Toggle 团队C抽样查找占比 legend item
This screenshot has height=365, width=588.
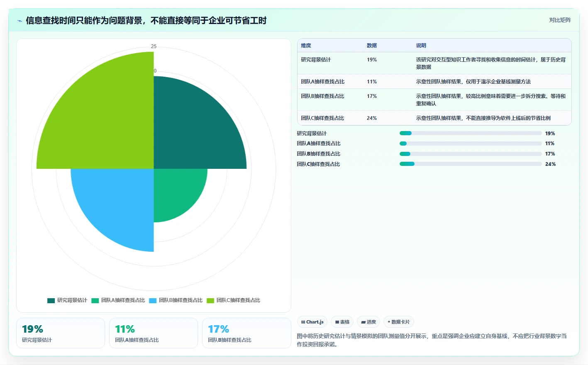(234, 300)
